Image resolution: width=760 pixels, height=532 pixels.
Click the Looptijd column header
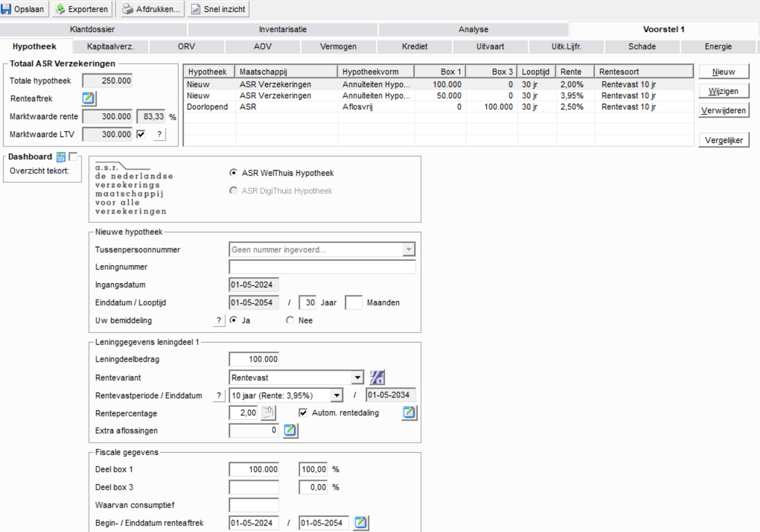click(537, 71)
